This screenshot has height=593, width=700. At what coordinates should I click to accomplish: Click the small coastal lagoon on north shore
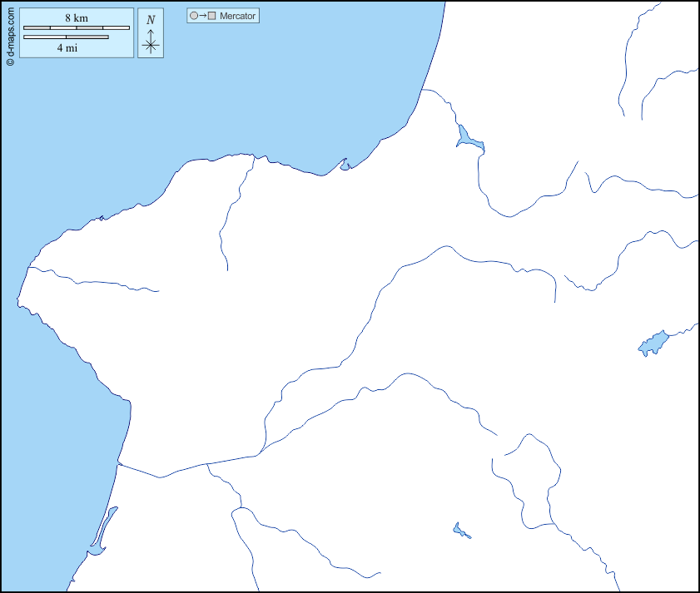pos(345,165)
